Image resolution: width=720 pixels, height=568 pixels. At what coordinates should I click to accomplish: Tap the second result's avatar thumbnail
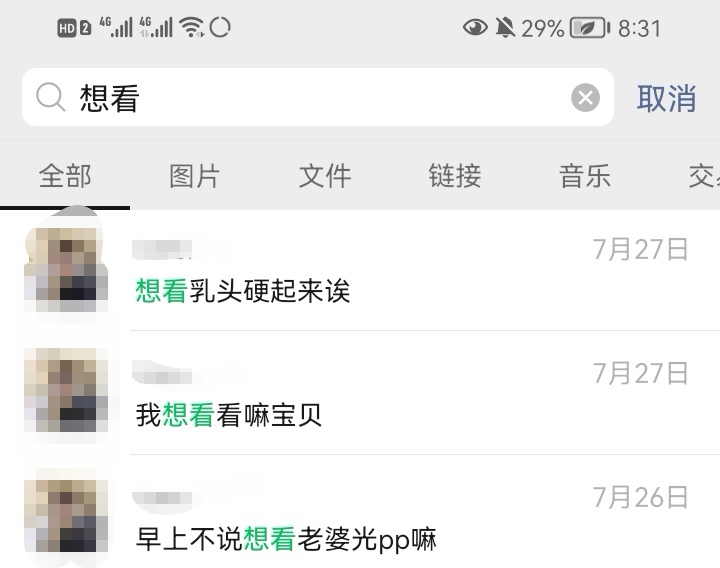pos(66,390)
